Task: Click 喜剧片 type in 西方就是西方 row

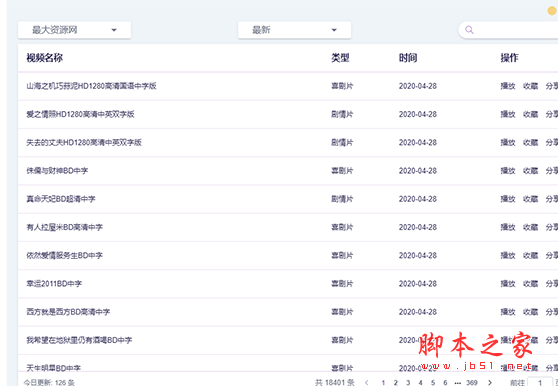Action: click(x=342, y=312)
